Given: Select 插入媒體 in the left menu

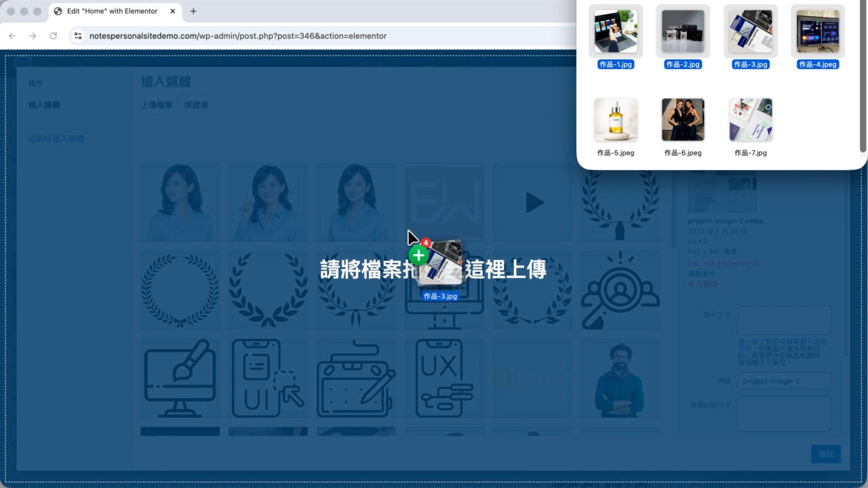Looking at the screenshot, I should pos(44,105).
